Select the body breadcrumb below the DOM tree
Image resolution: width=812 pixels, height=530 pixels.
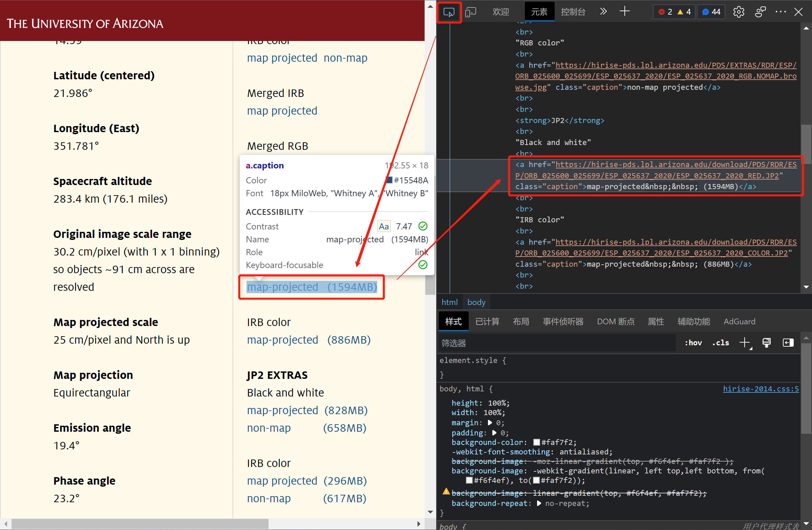476,302
